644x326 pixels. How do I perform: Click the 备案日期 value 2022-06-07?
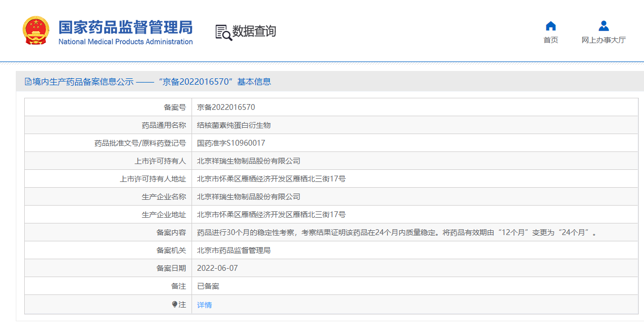coord(216,268)
